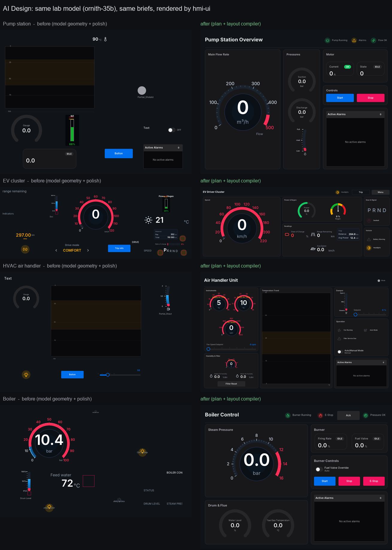Click the grey Partial_Shstatd indicator circle
Screen dimensions: 392x550
tap(142, 90)
